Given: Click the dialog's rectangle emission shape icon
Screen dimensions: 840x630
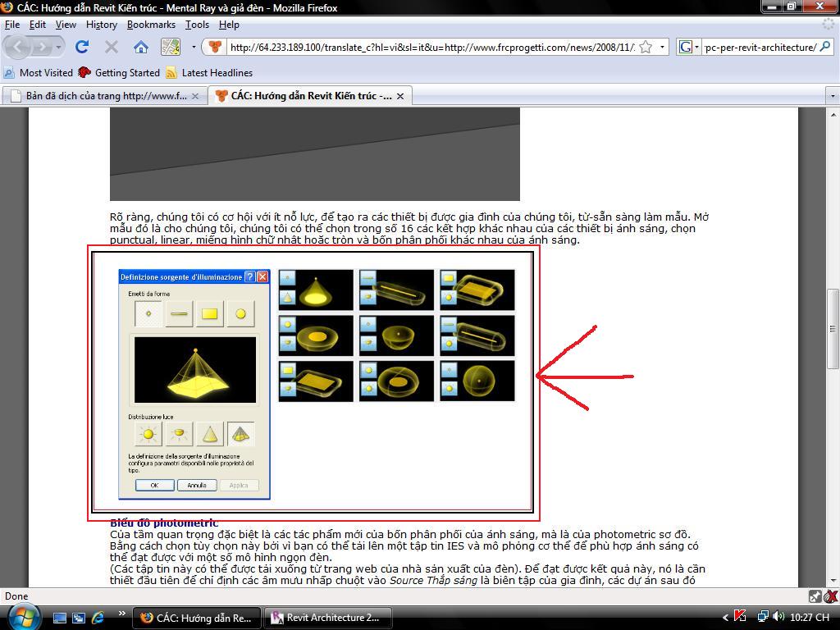Looking at the screenshot, I should pyautogui.click(x=209, y=314).
